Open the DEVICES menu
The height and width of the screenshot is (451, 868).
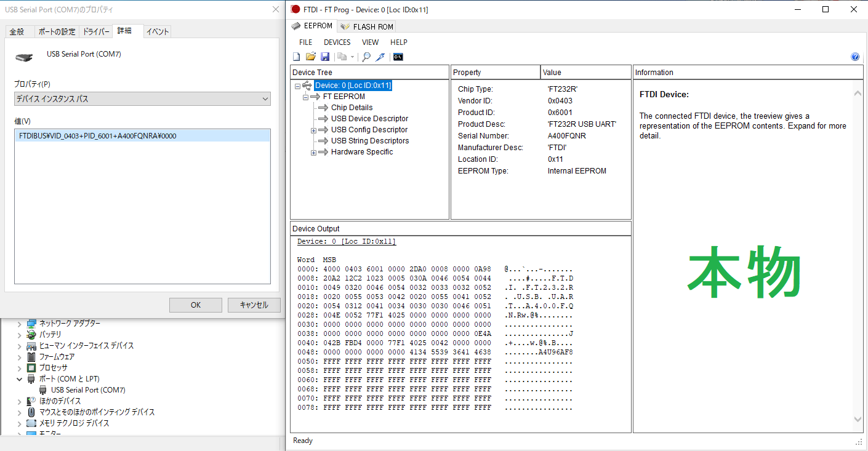click(337, 42)
